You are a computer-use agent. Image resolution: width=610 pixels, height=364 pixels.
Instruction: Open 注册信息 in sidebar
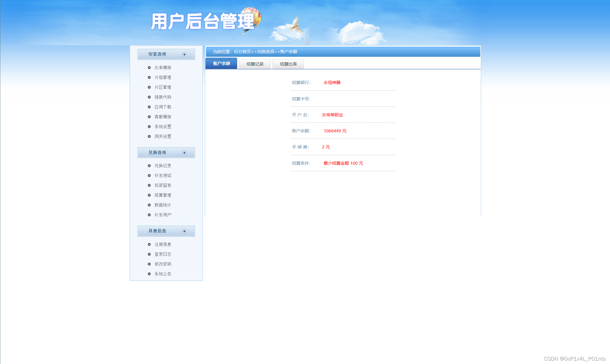[163, 244]
